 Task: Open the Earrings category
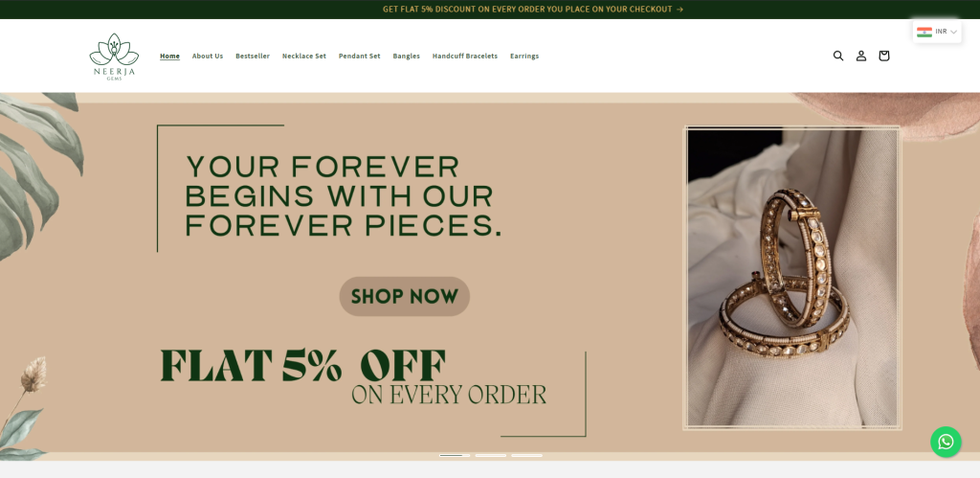click(524, 56)
